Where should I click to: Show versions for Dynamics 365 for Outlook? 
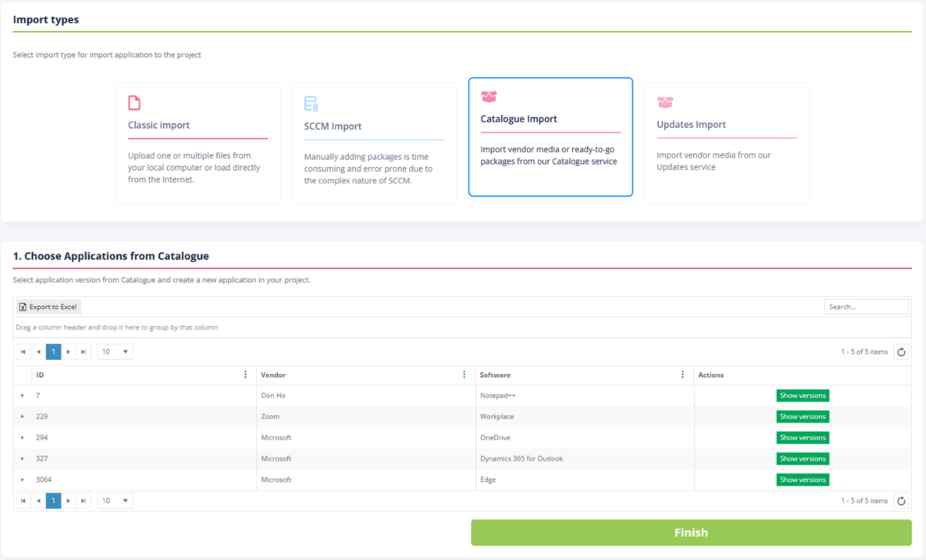(x=802, y=459)
